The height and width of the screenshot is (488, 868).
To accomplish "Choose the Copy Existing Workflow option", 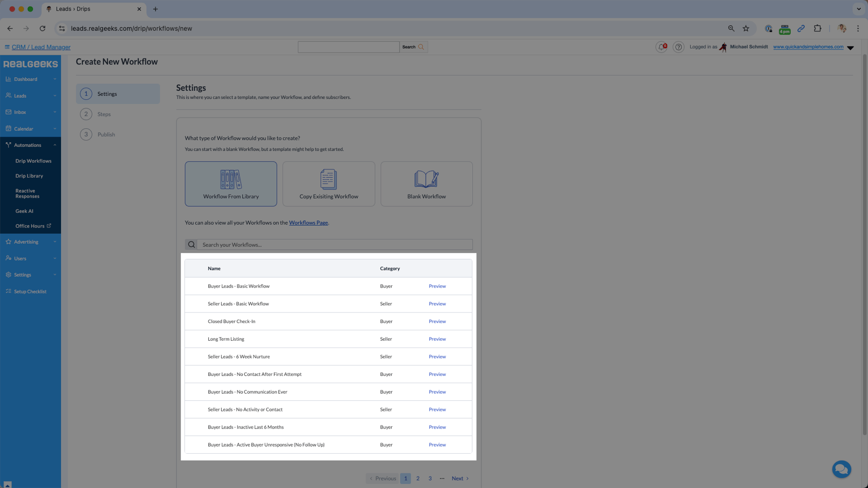I will (329, 184).
